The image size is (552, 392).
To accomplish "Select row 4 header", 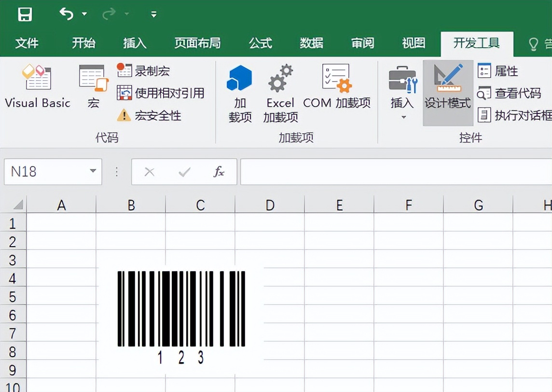I will (13, 278).
